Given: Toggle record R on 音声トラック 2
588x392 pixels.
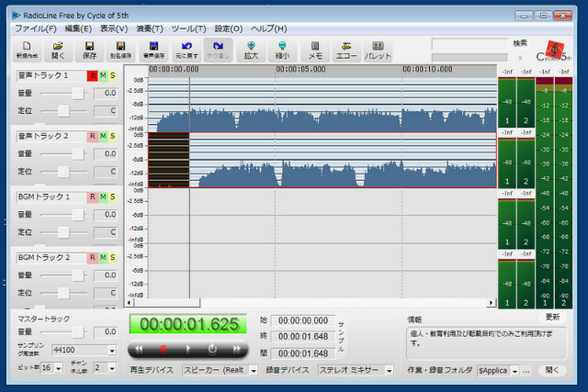Looking at the screenshot, I should 92,136.
